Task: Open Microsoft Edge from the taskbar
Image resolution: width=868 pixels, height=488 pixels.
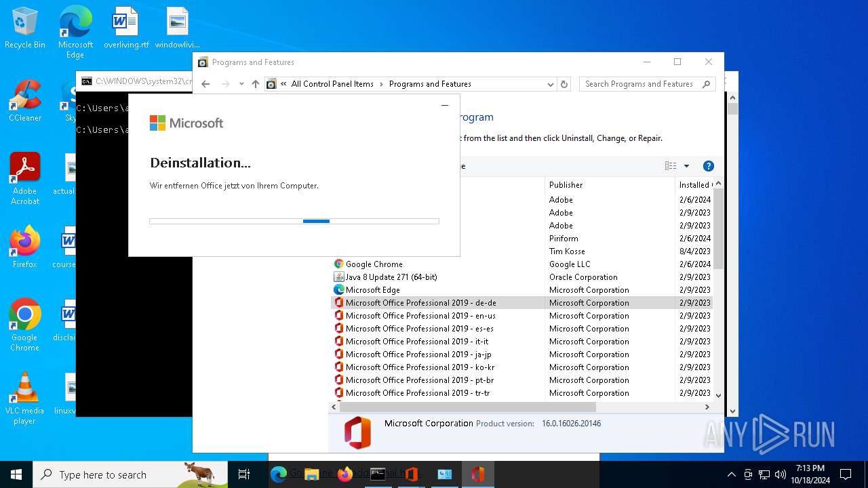Action: (278, 474)
